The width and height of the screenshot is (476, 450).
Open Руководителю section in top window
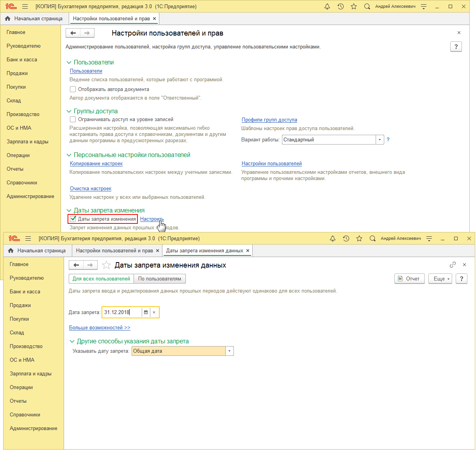pos(23,46)
